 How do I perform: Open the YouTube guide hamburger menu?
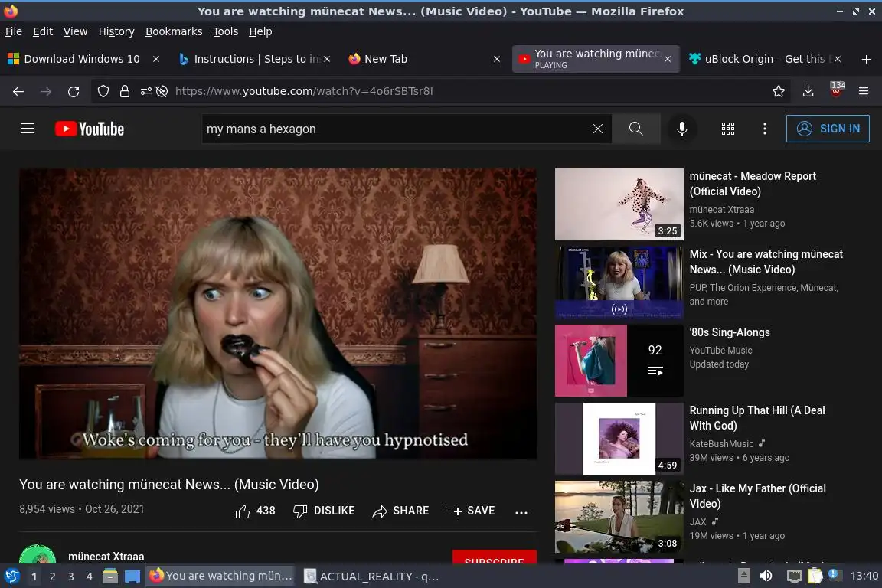(28, 129)
